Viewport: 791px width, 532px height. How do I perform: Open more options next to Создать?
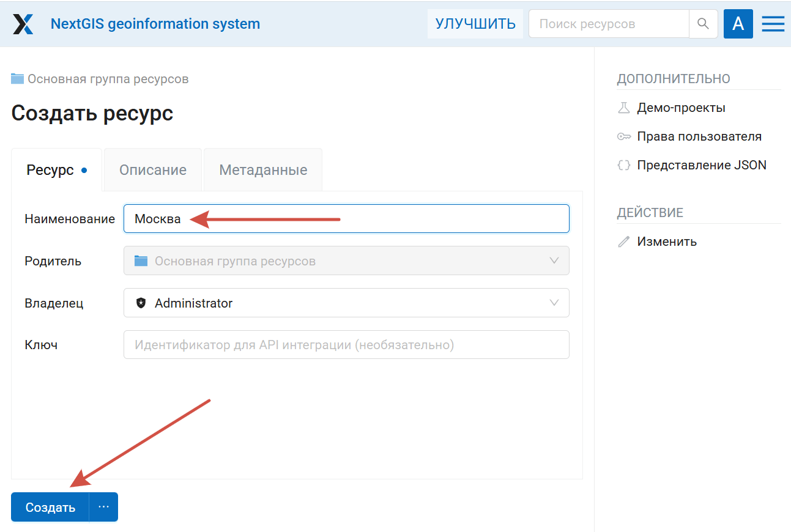(103, 507)
